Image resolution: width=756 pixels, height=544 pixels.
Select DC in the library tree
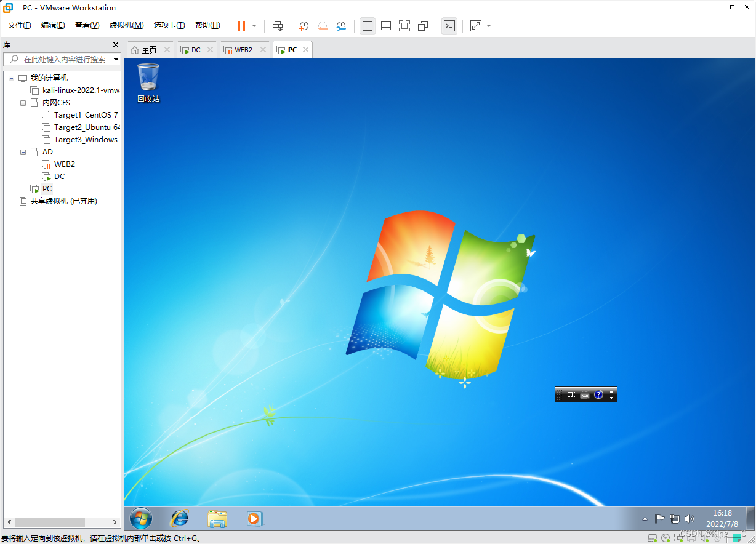59,177
